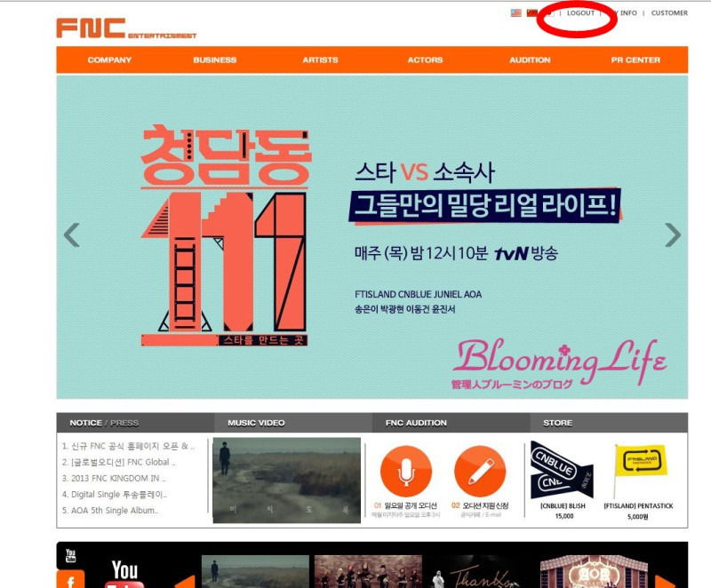The width and height of the screenshot is (711, 588).
Task: Go to next banner slide arrow
Action: point(673,235)
